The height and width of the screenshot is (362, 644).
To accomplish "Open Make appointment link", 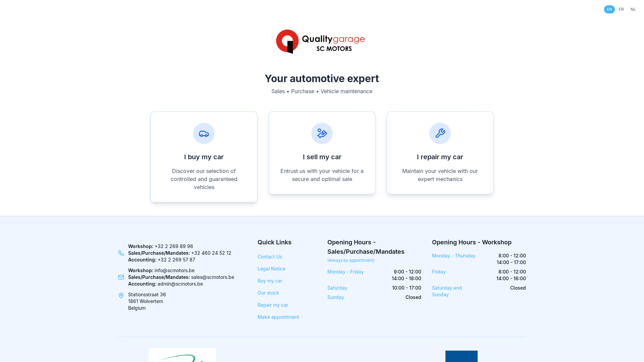I will pyautogui.click(x=278, y=317).
